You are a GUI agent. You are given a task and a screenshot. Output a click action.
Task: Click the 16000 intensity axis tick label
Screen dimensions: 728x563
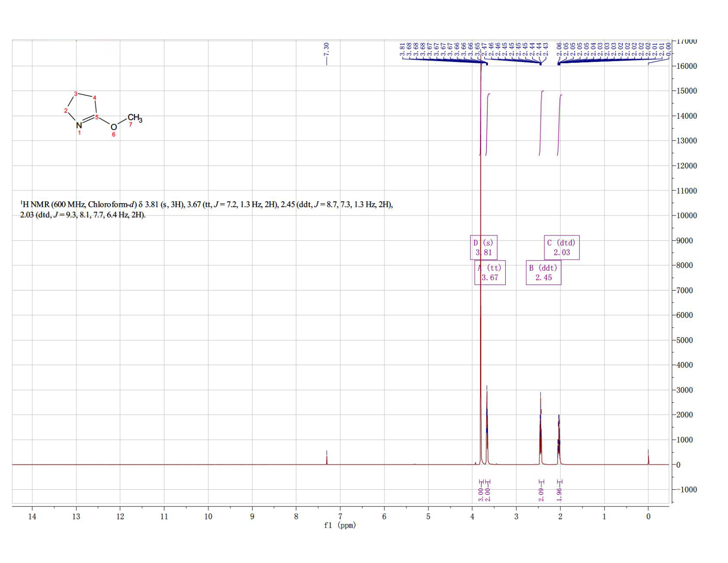click(686, 66)
